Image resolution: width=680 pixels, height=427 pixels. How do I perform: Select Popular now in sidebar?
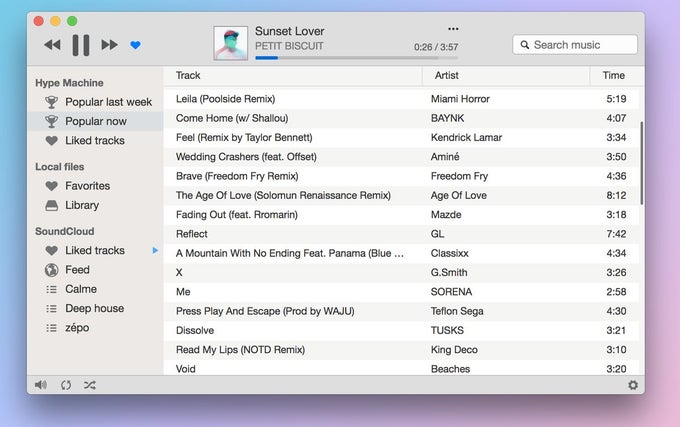point(95,121)
